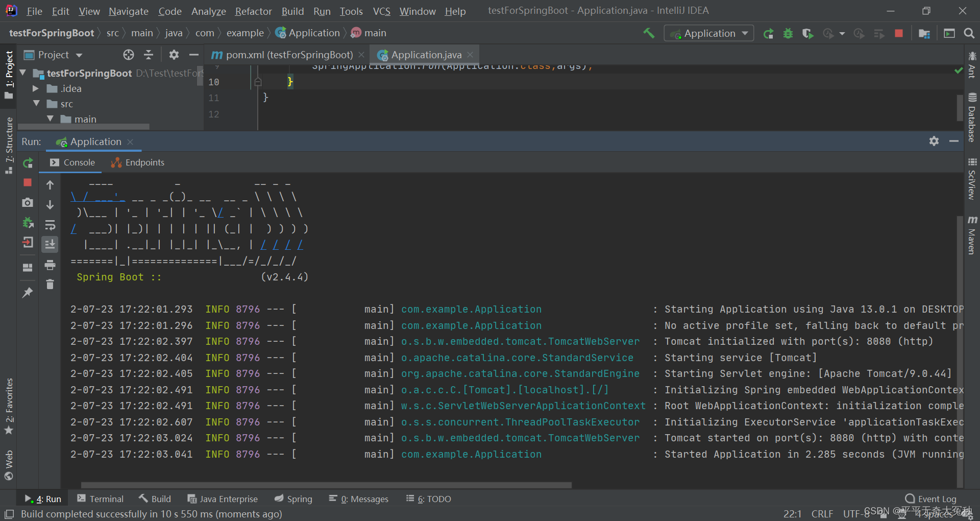Run with Coverage shield icon

(x=807, y=34)
